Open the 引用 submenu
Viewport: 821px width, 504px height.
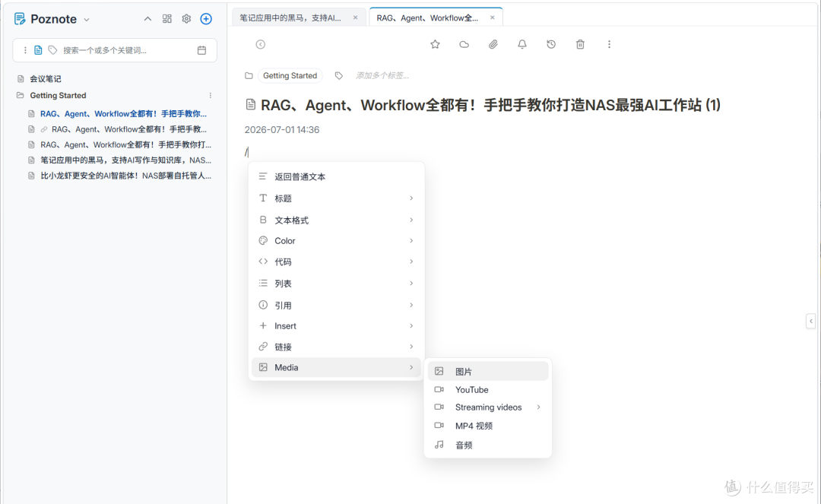tap(336, 305)
